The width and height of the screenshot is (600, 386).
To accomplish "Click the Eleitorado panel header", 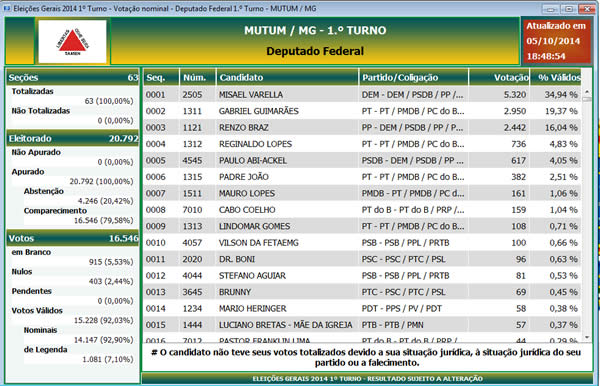I will [73, 138].
